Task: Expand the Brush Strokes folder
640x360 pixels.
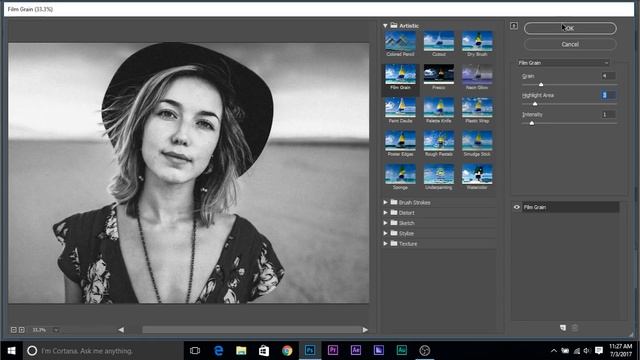Action: [385, 202]
